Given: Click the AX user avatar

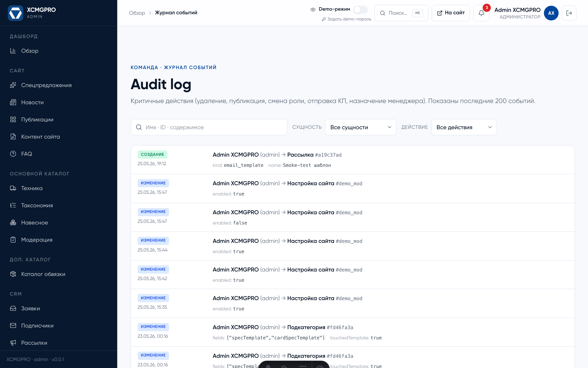Looking at the screenshot, I should point(551,13).
